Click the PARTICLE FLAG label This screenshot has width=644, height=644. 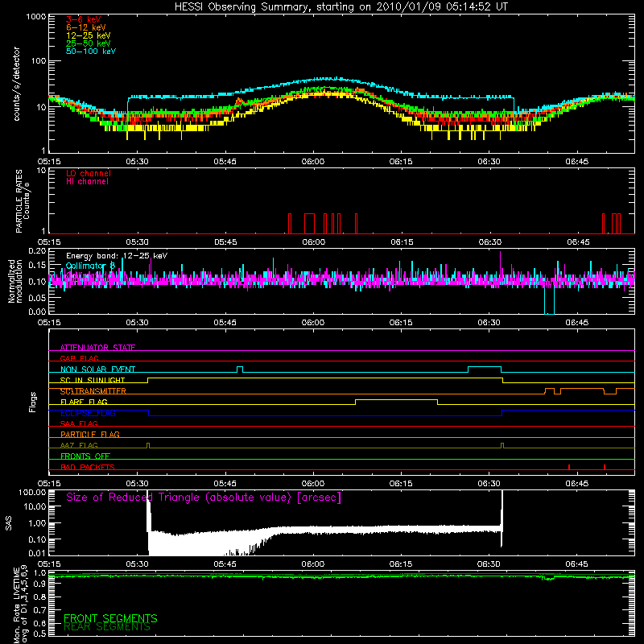[90, 435]
